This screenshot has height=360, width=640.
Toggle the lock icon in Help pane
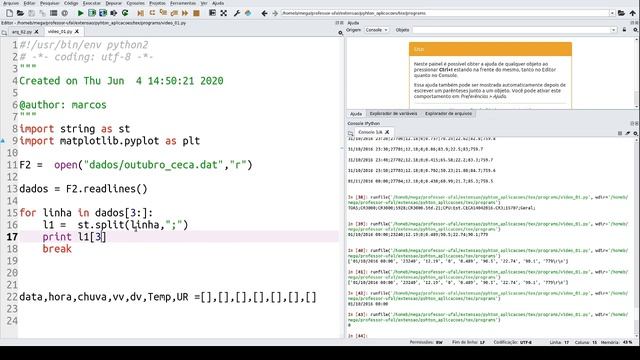click(x=624, y=30)
